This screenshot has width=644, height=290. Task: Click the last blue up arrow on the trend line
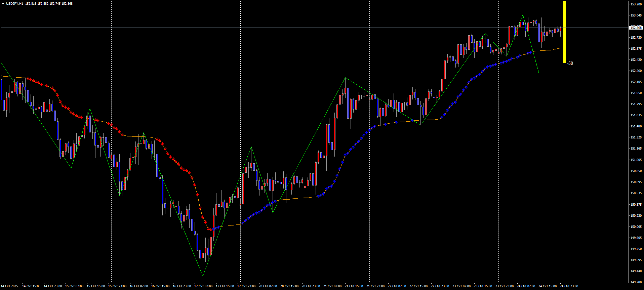click(x=531, y=52)
